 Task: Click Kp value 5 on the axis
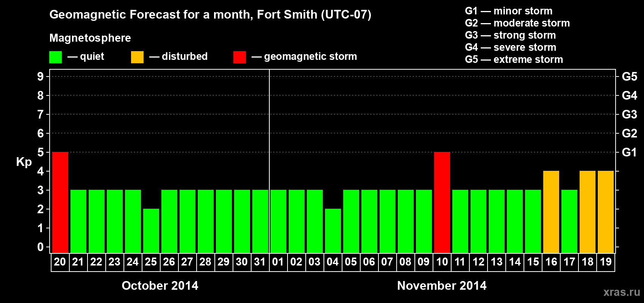41,152
